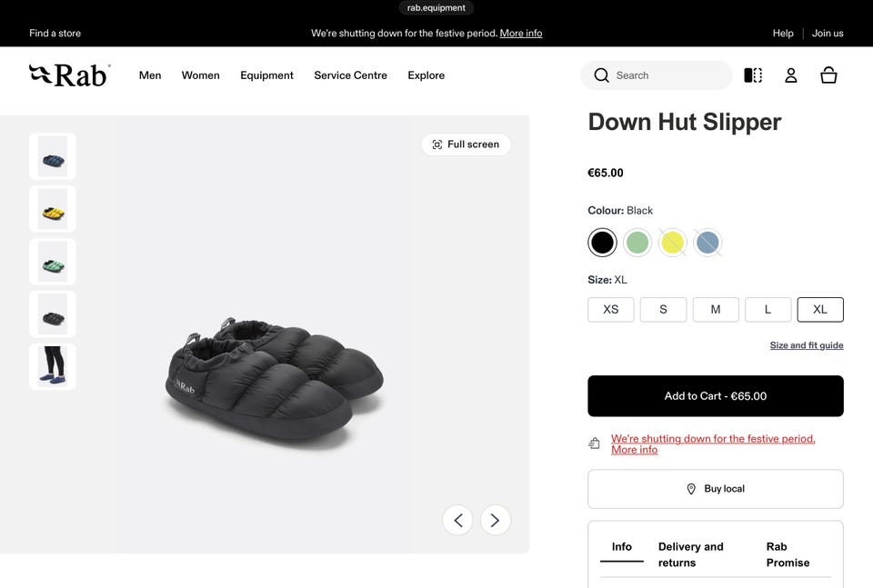This screenshot has width=873, height=588.
Task: Switch to Delivery and returns tab
Action: pyautogui.click(x=691, y=554)
